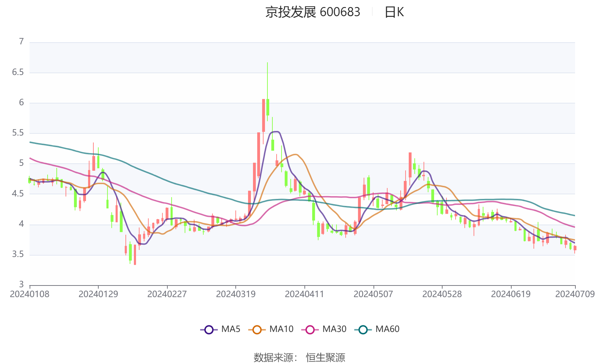The width and height of the screenshot is (599, 364).
Task: Click the x-axis date 20240619
Action: tap(511, 294)
